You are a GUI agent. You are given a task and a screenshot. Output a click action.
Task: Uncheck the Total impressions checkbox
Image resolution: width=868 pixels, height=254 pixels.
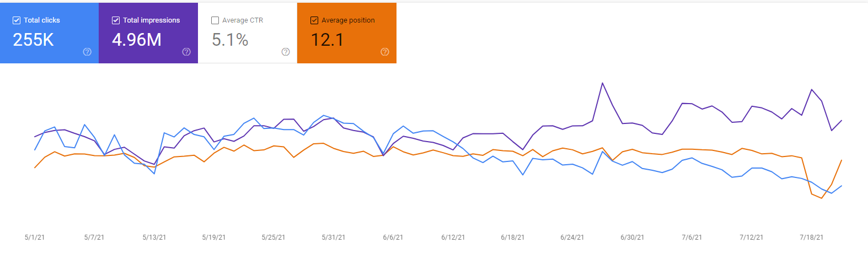pyautogui.click(x=116, y=20)
